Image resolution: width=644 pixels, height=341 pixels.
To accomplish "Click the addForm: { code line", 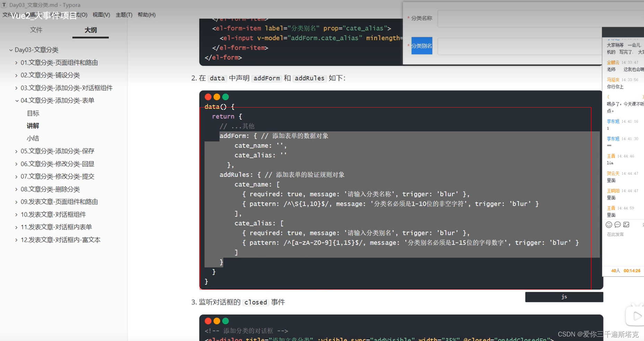I will coord(274,136).
